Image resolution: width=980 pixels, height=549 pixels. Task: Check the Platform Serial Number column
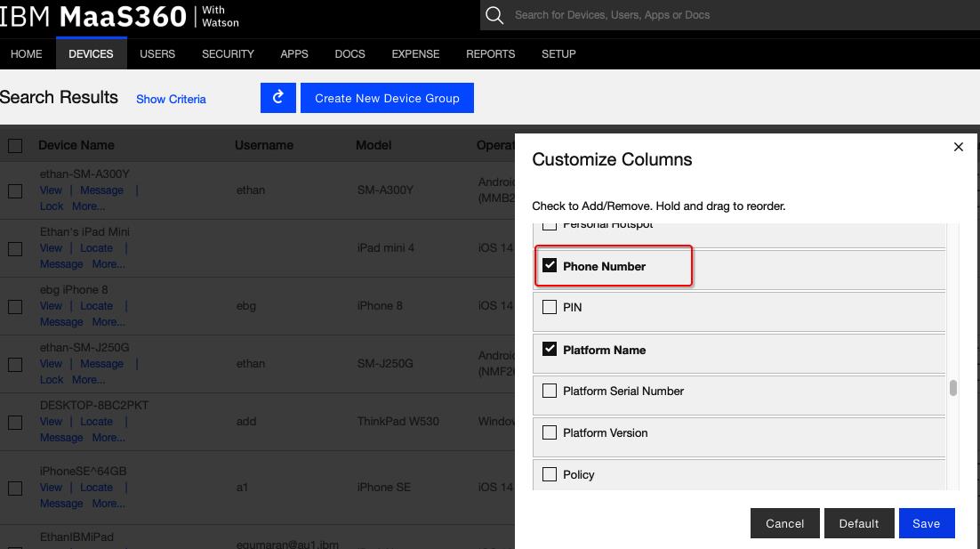(x=550, y=392)
